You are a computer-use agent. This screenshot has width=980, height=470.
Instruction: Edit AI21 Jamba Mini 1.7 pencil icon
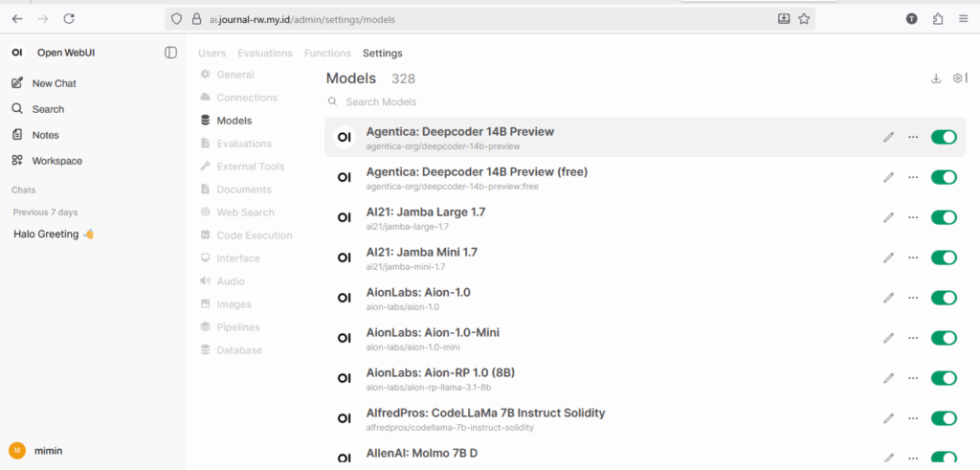889,257
